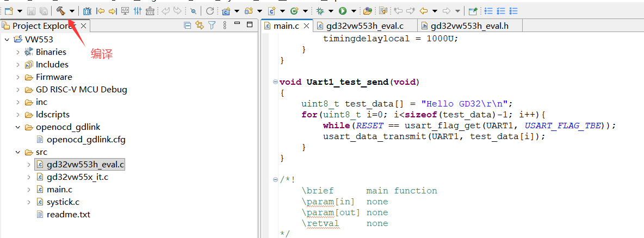Select readme.txt in the src folder
This screenshot has width=644, height=238.
69,215
